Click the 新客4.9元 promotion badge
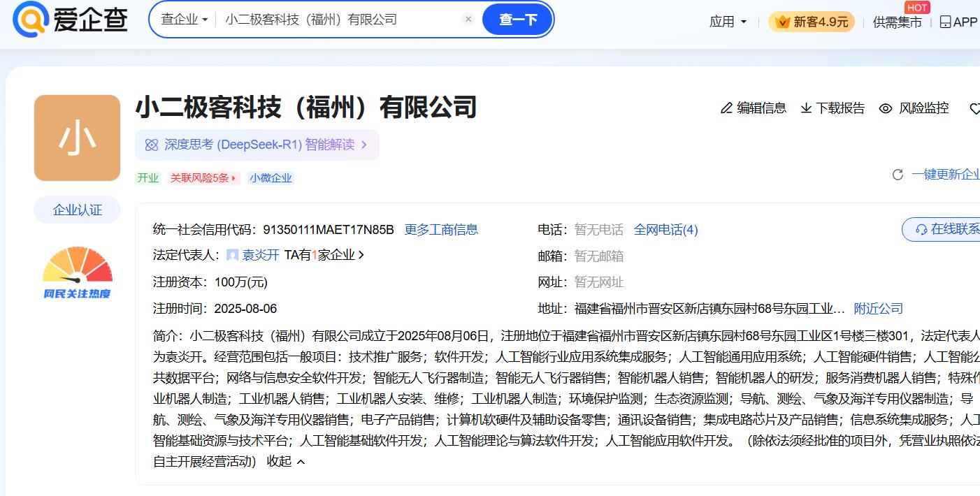Screen dimensions: 980x496 pyautogui.click(x=811, y=22)
